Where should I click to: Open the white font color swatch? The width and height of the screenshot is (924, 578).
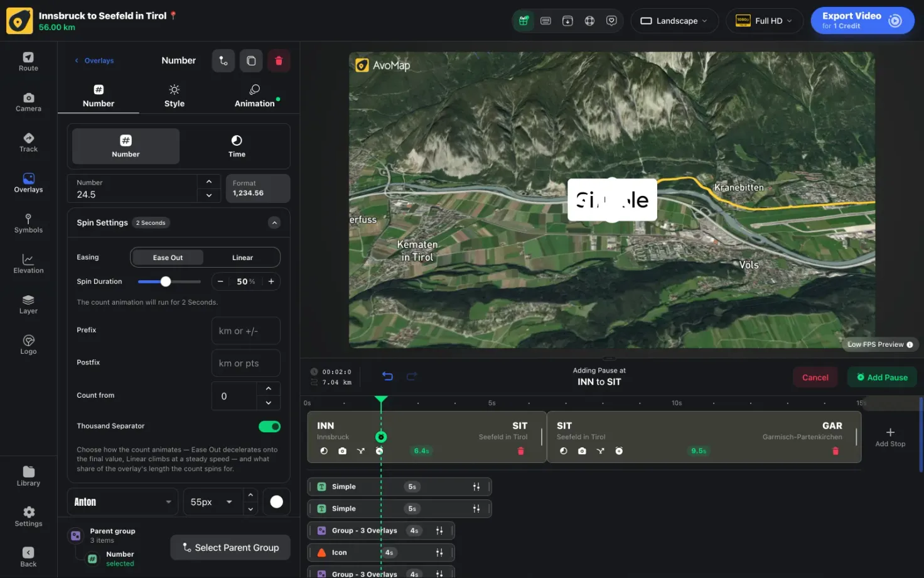(x=276, y=502)
